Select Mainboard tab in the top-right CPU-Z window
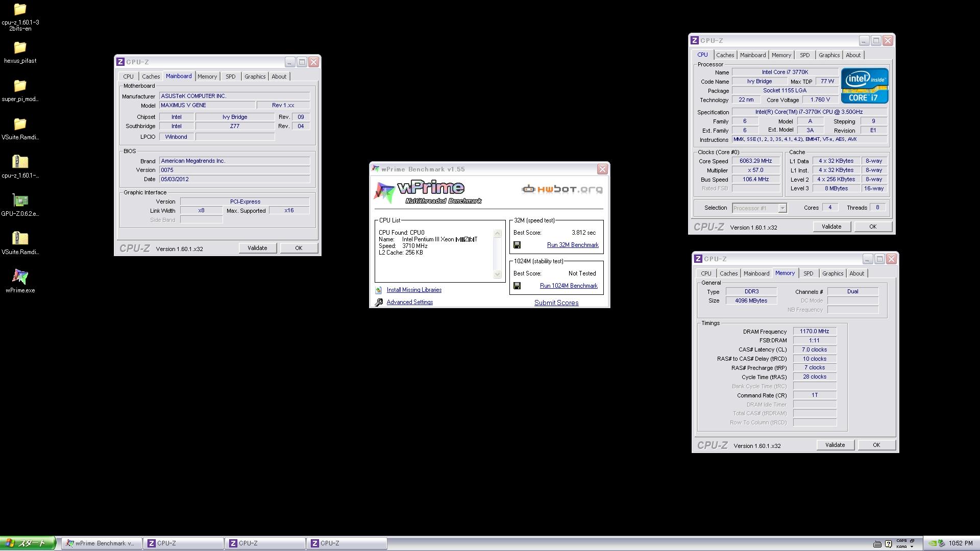Image resolution: width=980 pixels, height=551 pixels. [753, 55]
